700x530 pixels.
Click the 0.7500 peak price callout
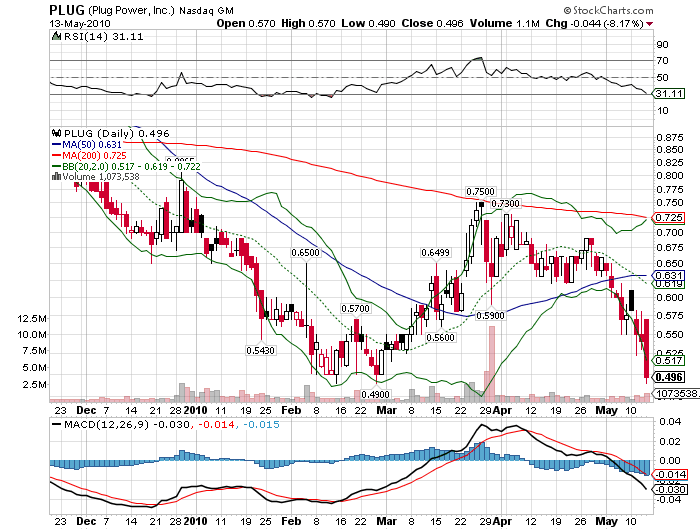pos(480,192)
